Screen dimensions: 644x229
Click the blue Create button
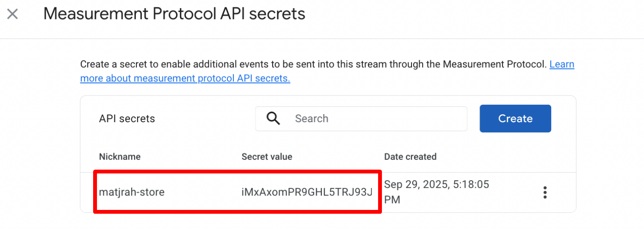pyautogui.click(x=515, y=119)
